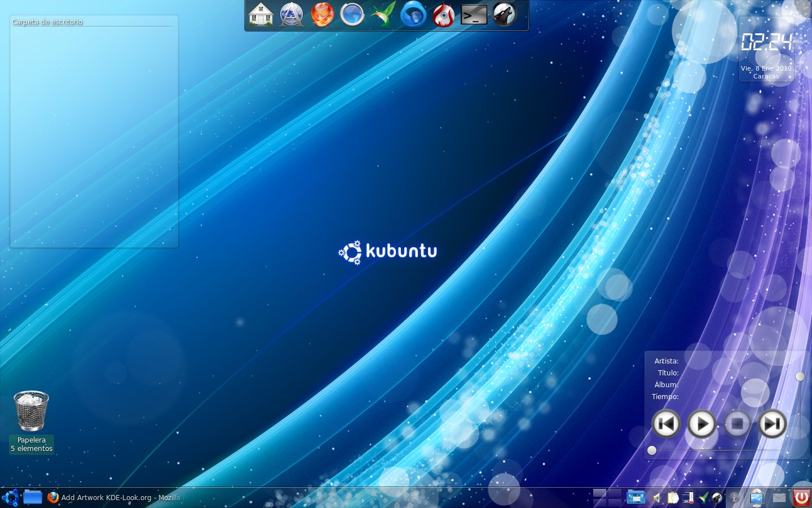
Task: Open the Kubuntu application launcher menu
Action: click(x=10, y=498)
